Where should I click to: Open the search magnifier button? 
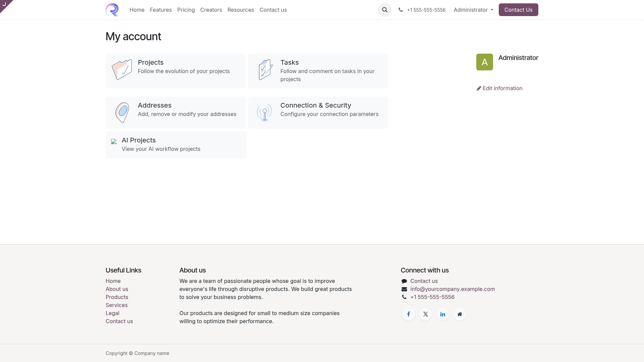[x=385, y=10]
